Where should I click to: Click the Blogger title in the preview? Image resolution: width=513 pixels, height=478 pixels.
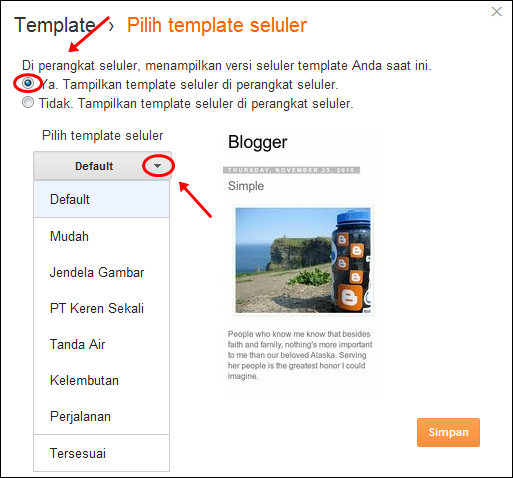pyautogui.click(x=257, y=143)
